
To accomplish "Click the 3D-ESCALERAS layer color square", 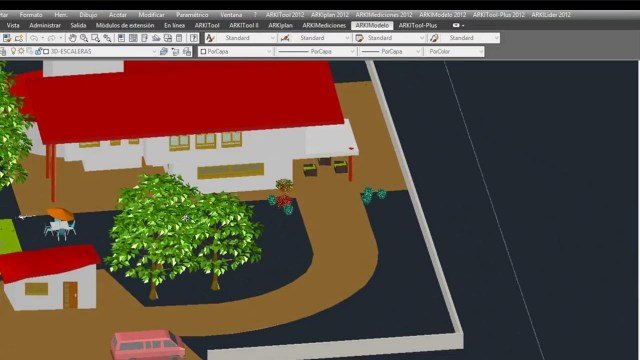I will 46,52.
